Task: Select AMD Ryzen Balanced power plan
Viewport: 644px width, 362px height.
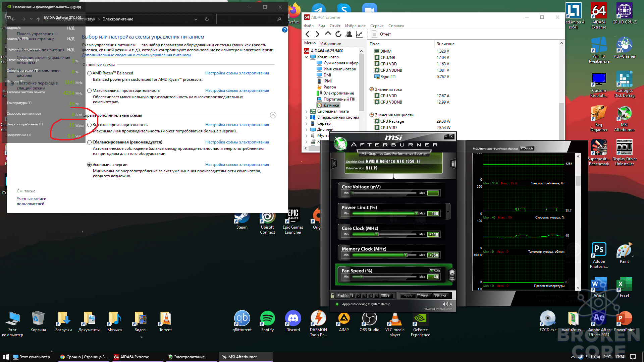Action: (89, 73)
